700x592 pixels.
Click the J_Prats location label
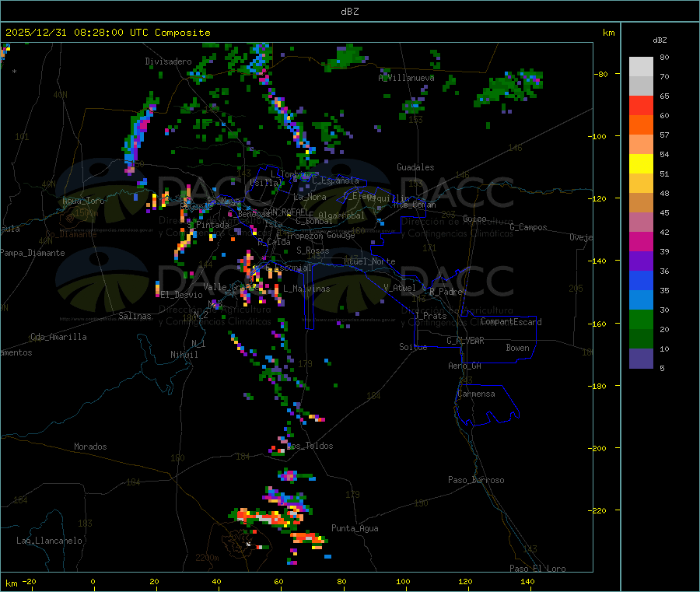tap(431, 316)
